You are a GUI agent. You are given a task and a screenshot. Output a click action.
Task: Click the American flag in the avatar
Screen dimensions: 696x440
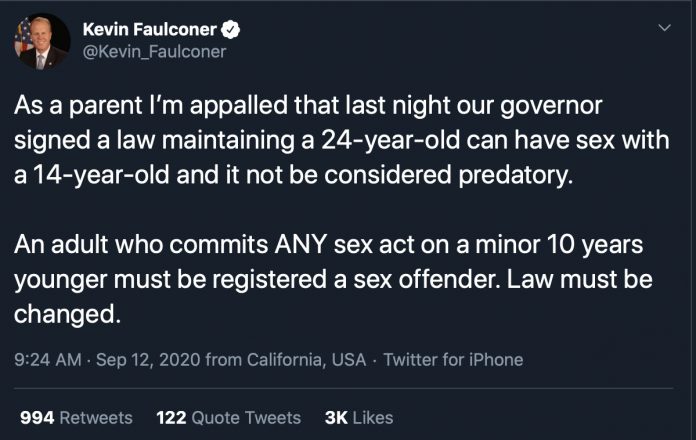pos(24,36)
